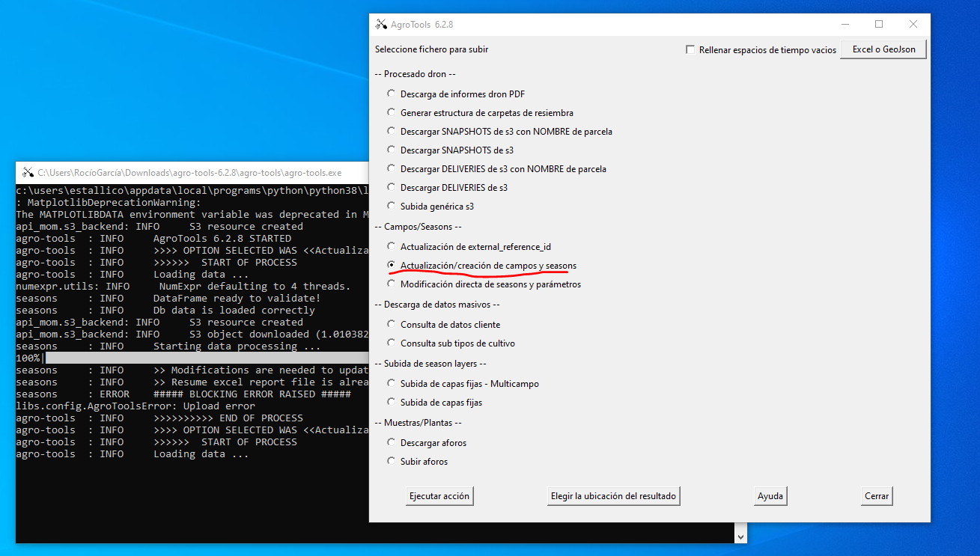This screenshot has height=556, width=980.
Task: Click the Seleccione fichero para subir label
Action: (x=432, y=49)
